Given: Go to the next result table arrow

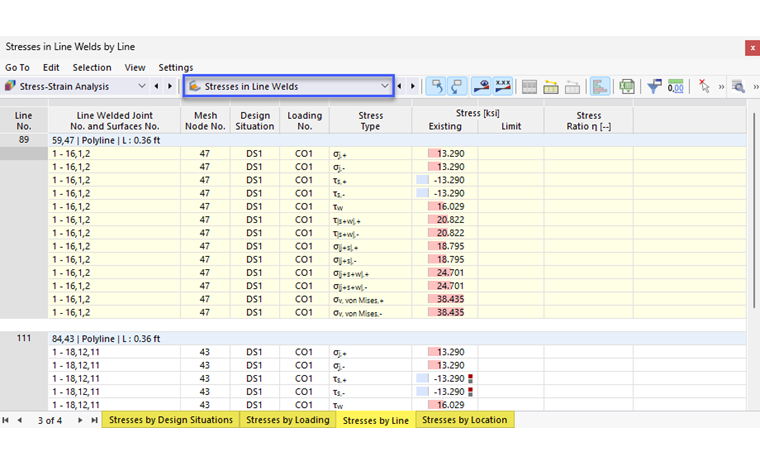Looking at the screenshot, I should [x=412, y=86].
